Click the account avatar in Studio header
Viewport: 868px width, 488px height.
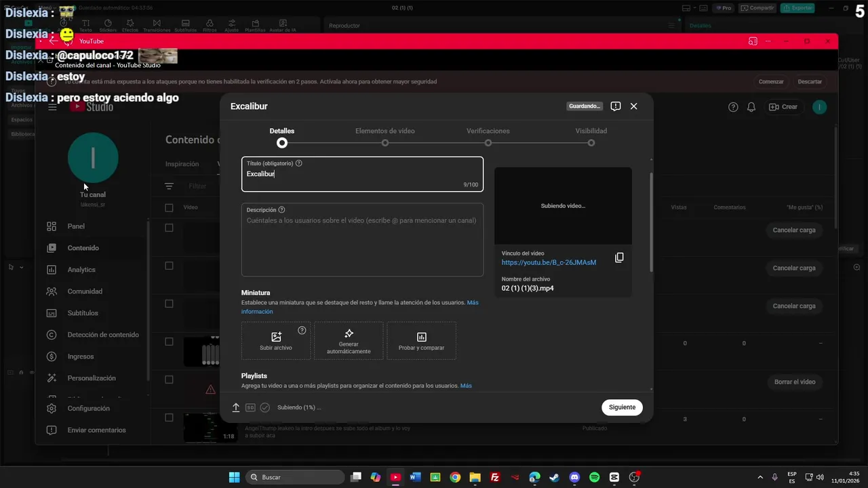[x=819, y=107]
